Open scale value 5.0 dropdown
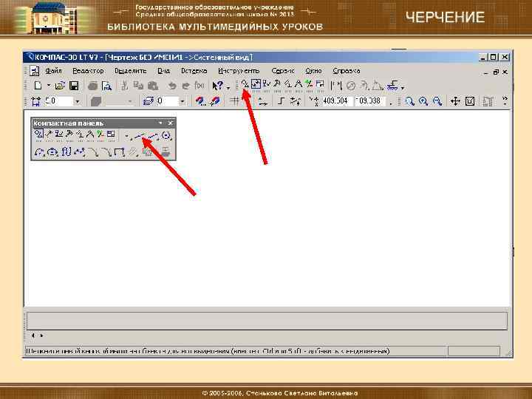 [x=77, y=101]
